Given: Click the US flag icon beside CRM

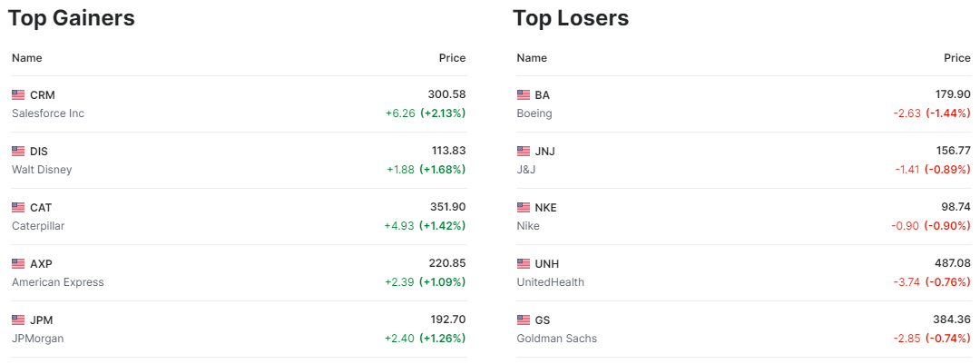Looking at the screenshot, I should pos(18,94).
